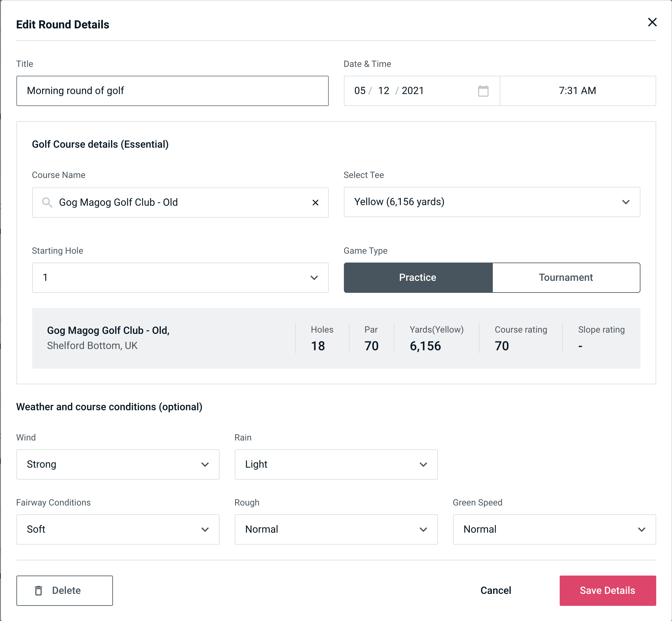The image size is (672, 621).
Task: Expand the Starting Hole dropdown chevron
Action: (x=315, y=277)
